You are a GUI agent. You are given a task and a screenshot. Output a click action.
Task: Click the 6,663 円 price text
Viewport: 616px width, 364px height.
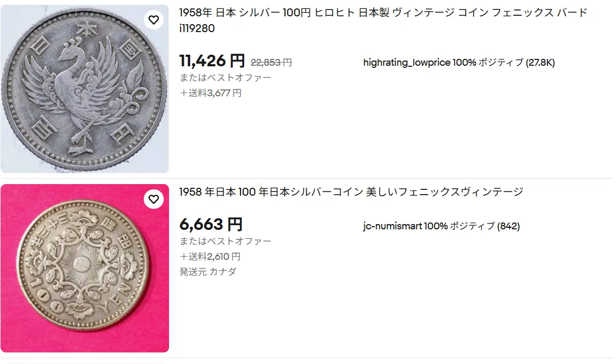coord(211,224)
